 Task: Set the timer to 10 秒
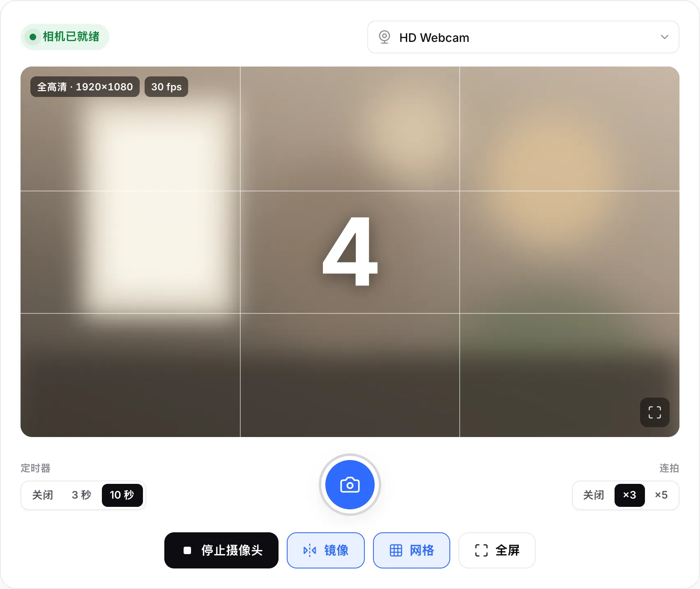coord(122,495)
